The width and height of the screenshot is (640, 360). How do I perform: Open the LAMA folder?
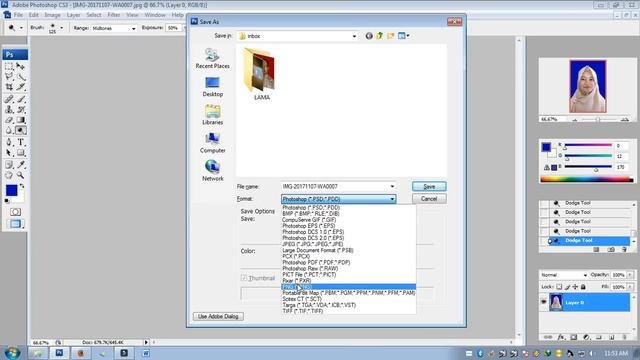coord(261,74)
